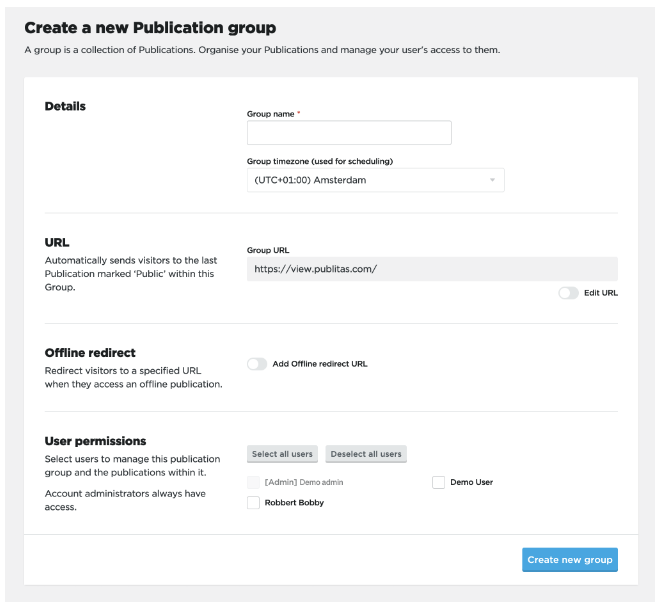Open the Group timezone dropdown
The height and width of the screenshot is (606, 662).
375,180
